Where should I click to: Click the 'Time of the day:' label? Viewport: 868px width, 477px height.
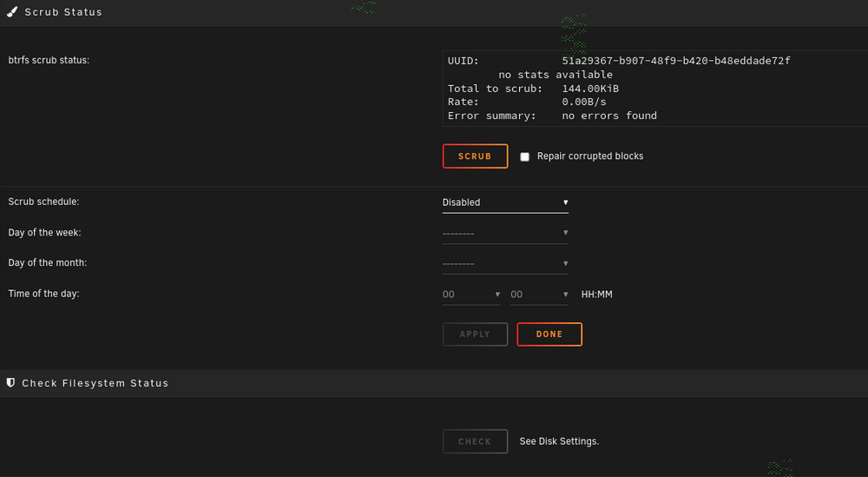tap(43, 294)
